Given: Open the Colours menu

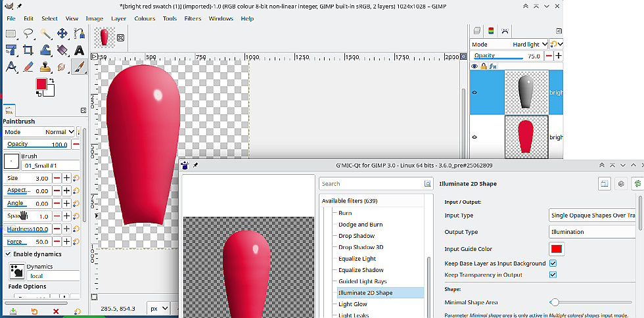Looking at the screenshot, I should coord(145,18).
